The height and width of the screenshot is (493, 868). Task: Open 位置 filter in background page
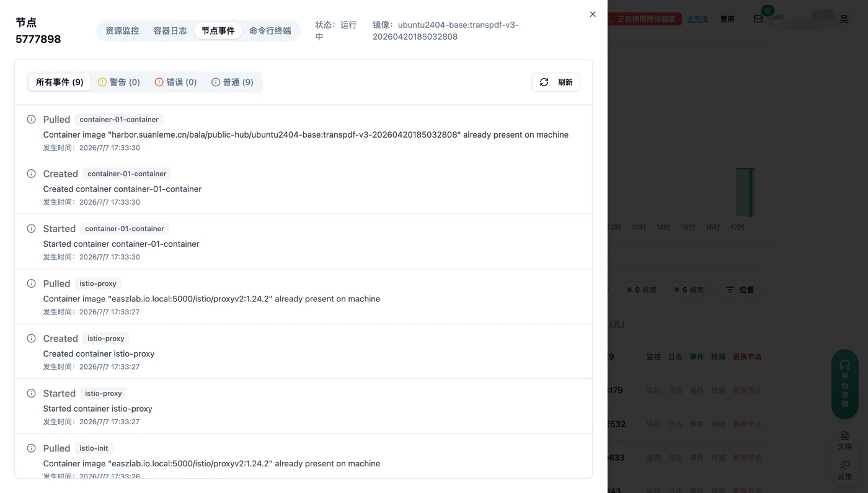click(x=740, y=290)
